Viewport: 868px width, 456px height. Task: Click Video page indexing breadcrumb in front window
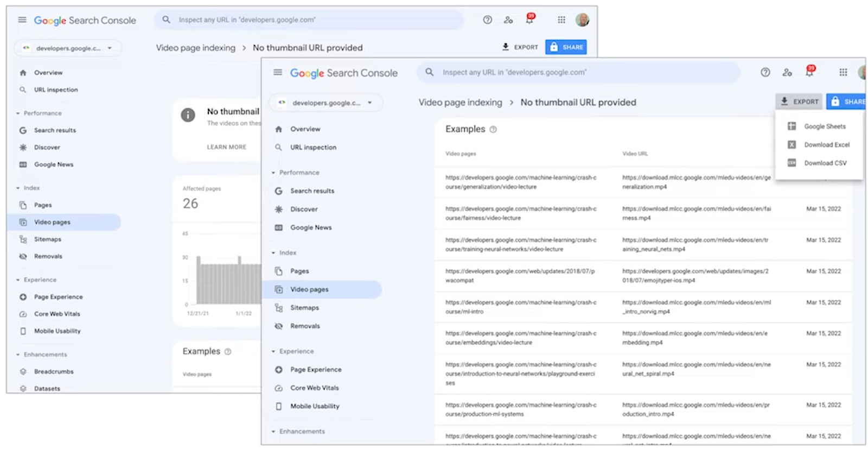[460, 103]
